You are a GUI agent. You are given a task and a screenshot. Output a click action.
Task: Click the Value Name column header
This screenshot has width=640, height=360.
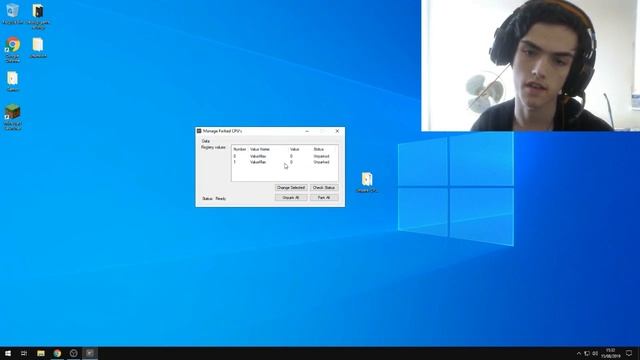click(260, 149)
